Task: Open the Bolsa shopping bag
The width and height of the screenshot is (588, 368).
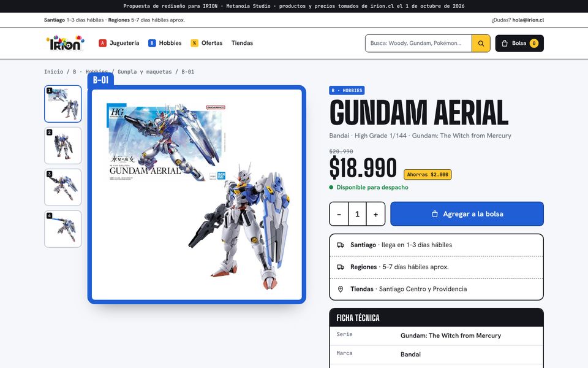Action: [x=519, y=43]
